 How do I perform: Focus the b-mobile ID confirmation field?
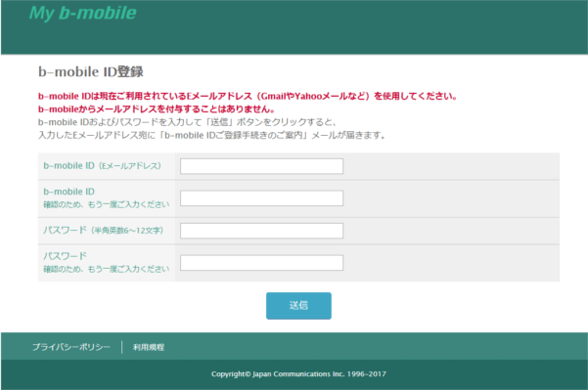261,198
